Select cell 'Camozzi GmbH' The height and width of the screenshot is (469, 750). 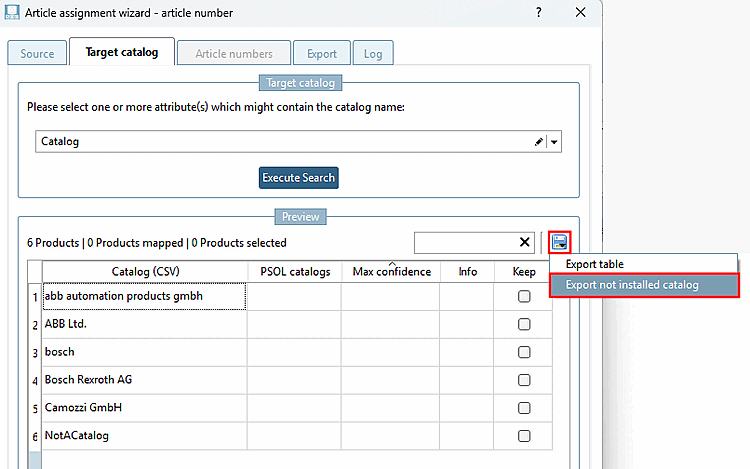point(144,408)
